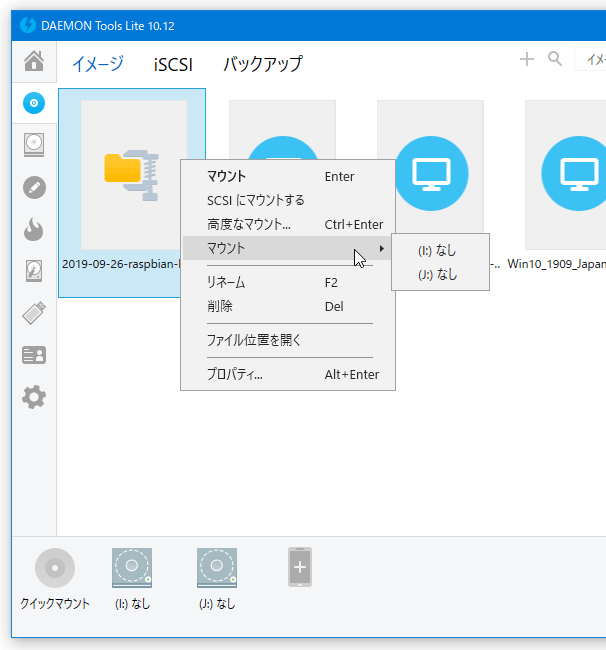Click the 2019-09-26-raspbian file name

(121, 264)
